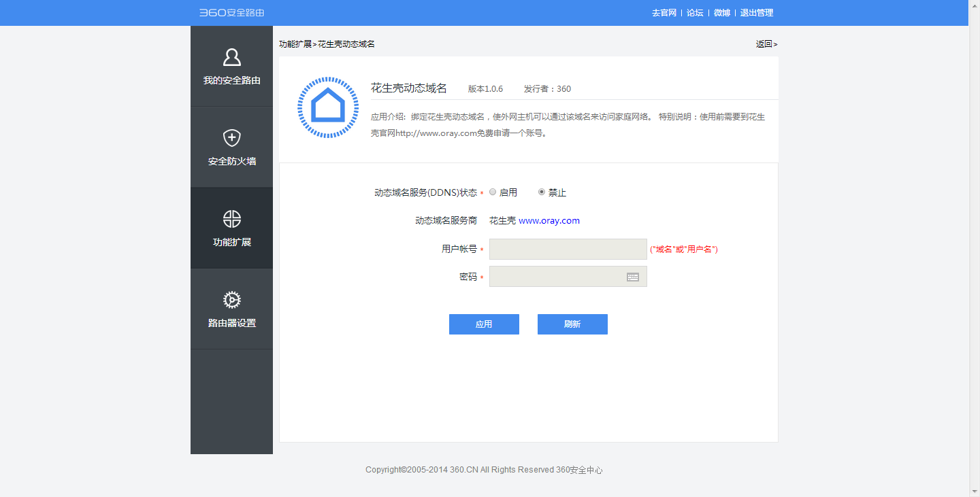The width and height of the screenshot is (980, 497).
Task: Click the 花生壳动态域名 title text
Action: (x=409, y=88)
